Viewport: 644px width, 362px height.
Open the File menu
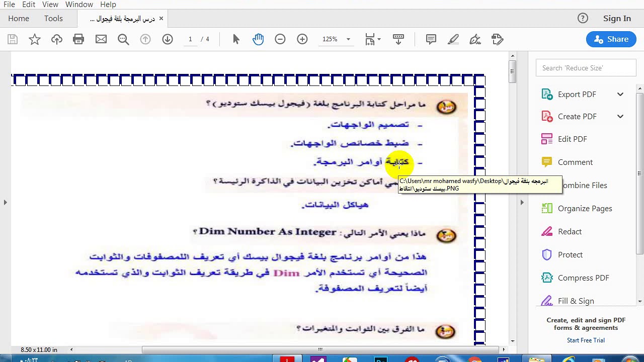tap(9, 4)
